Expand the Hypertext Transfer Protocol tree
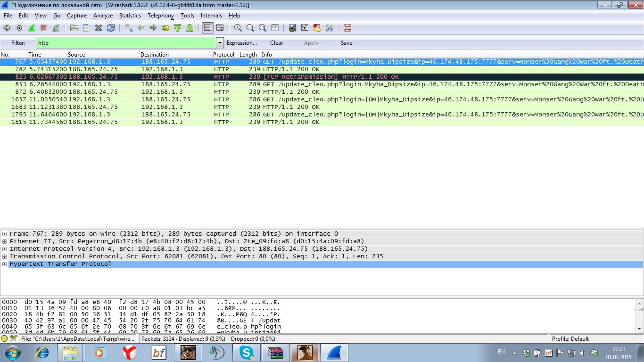Screen dimensions: 644x362 pyautogui.click(x=4, y=264)
